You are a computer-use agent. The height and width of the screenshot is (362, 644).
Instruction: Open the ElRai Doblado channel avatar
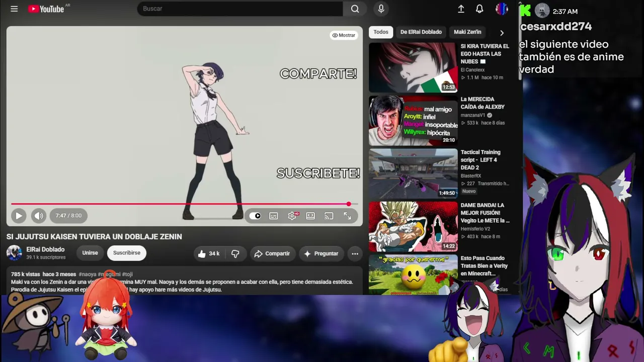pyautogui.click(x=14, y=253)
